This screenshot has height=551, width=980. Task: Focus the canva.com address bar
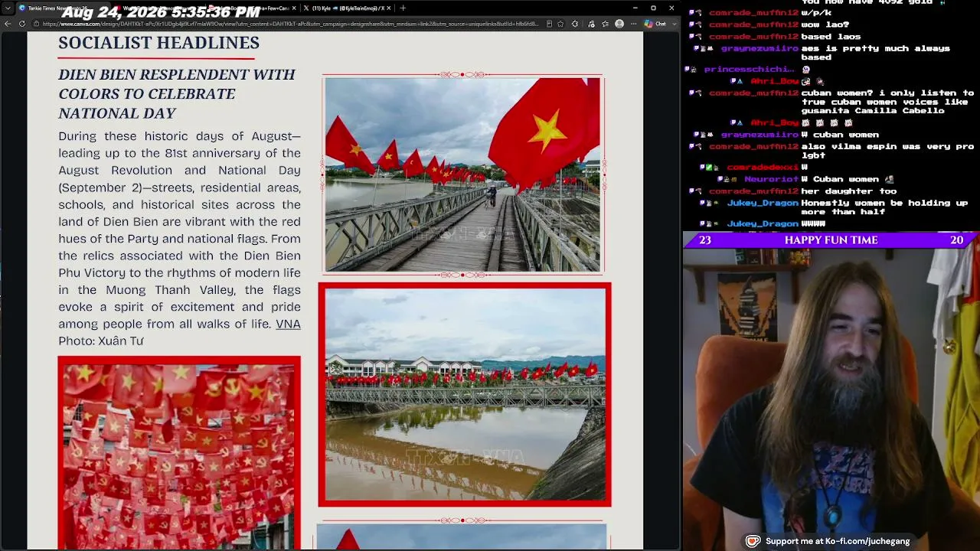tap(291, 24)
